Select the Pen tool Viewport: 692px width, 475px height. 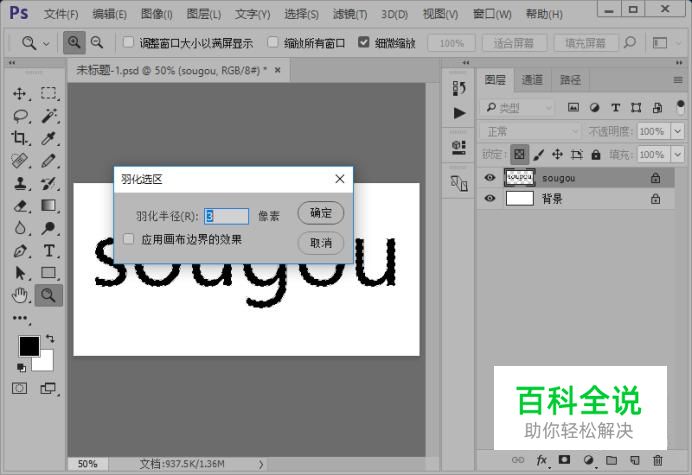19,251
